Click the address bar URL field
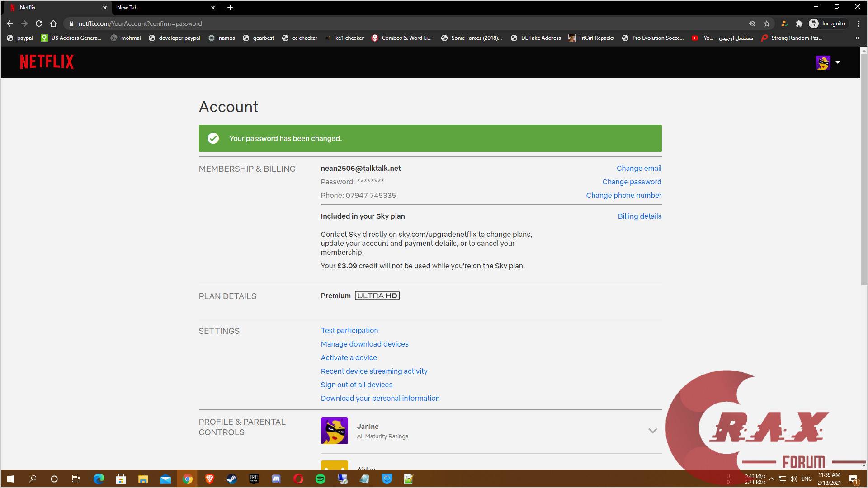This screenshot has height=488, width=868. [407, 23]
